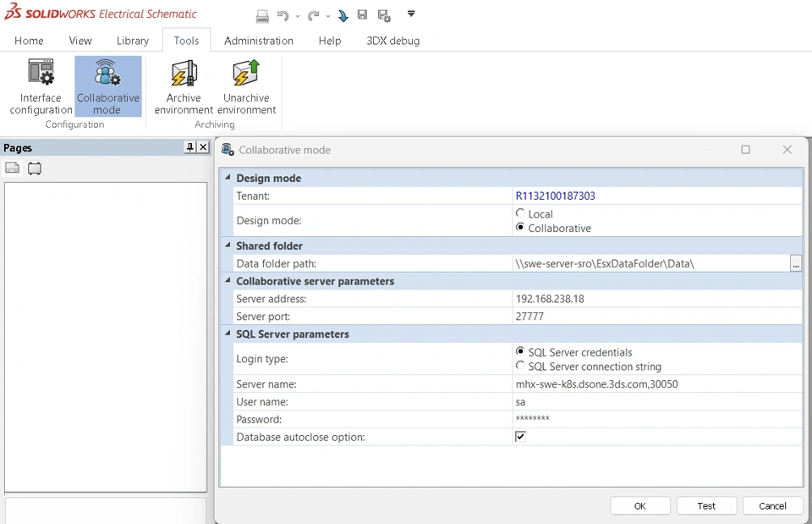Screen dimensions: 812x524
Task: Open 3DX debug ribbon tab
Action: (x=393, y=41)
